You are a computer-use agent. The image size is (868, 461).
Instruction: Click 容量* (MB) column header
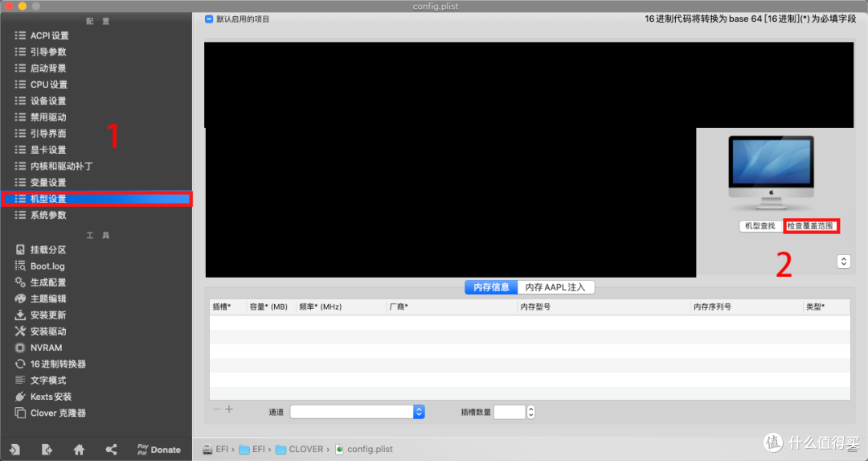click(x=272, y=307)
